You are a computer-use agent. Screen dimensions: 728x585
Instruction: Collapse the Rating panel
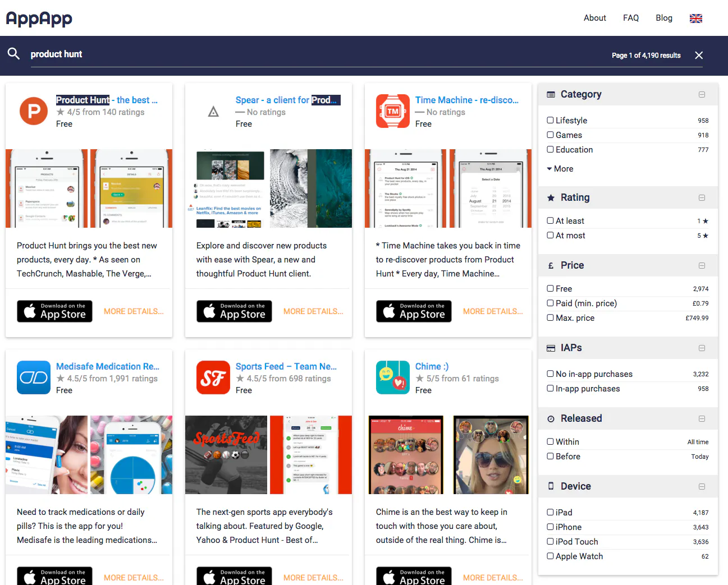pos(702,198)
